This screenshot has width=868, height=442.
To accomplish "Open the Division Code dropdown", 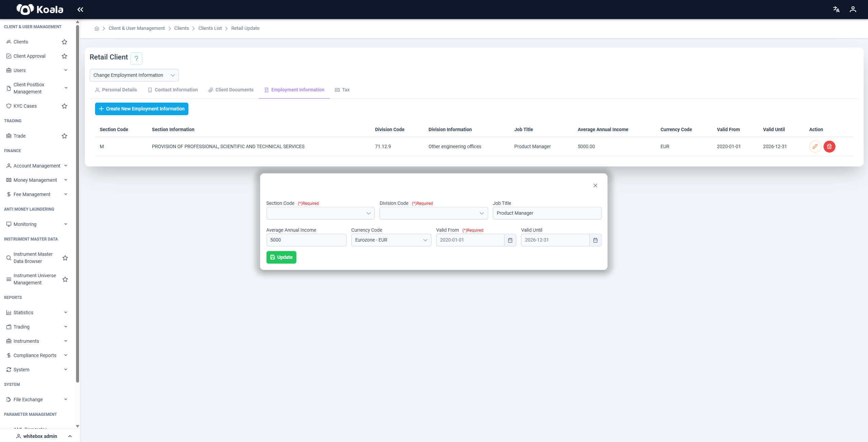I will point(433,213).
